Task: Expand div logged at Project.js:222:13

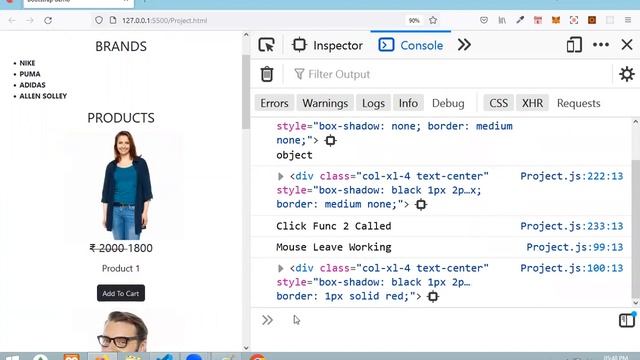Action: click(280, 176)
